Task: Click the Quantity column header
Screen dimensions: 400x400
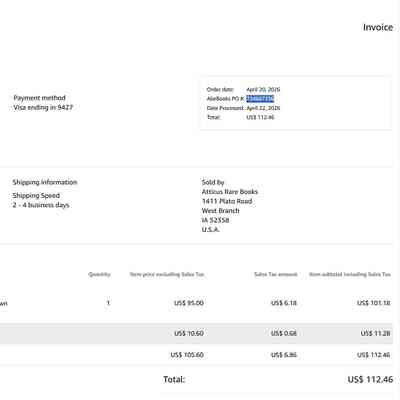Action: pos(99,274)
